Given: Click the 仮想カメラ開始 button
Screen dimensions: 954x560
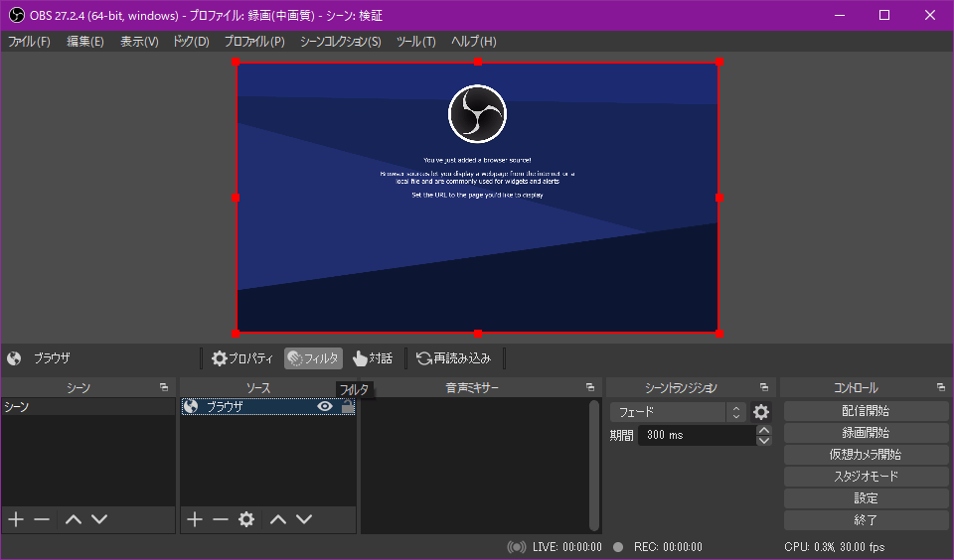Looking at the screenshot, I should [866, 455].
